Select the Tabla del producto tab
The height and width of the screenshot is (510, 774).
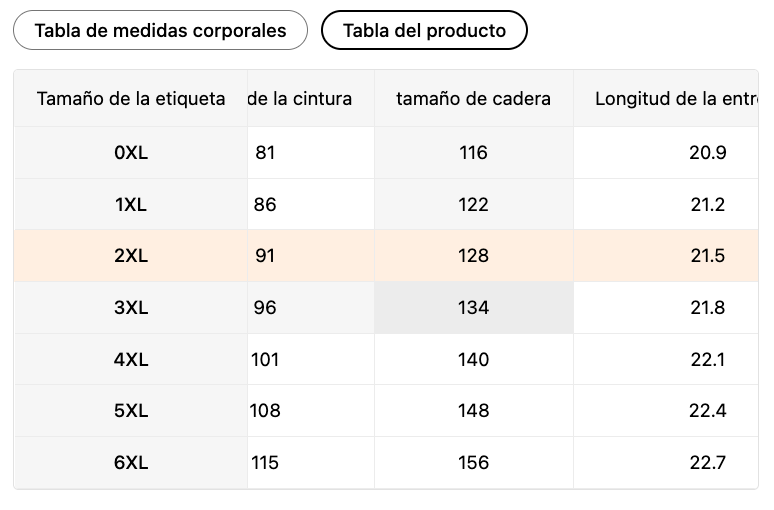(424, 30)
